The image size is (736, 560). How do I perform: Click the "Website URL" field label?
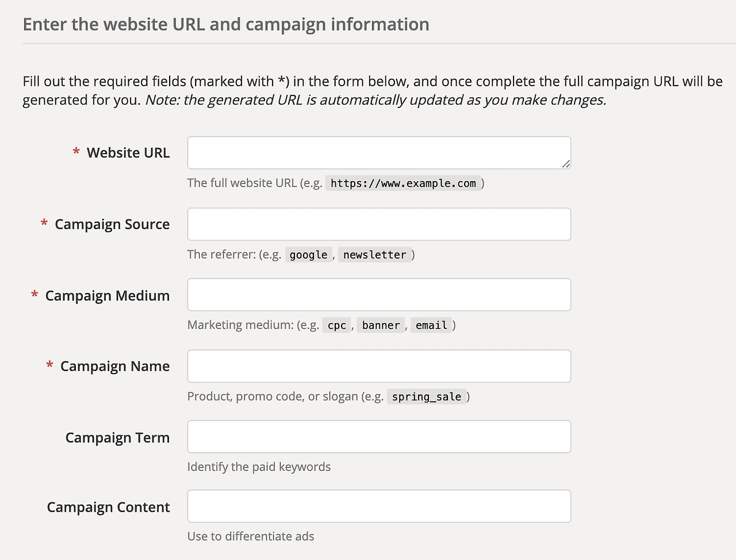[128, 153]
